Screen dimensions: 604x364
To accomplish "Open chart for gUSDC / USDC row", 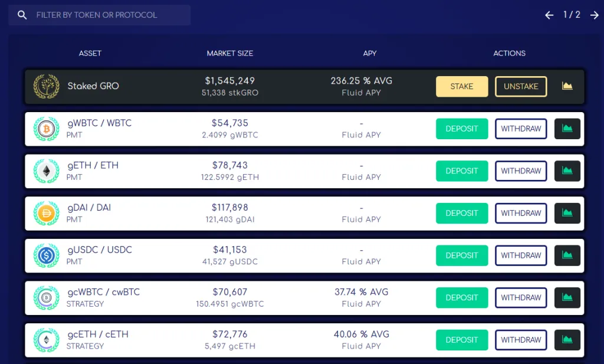I will coord(567,255).
